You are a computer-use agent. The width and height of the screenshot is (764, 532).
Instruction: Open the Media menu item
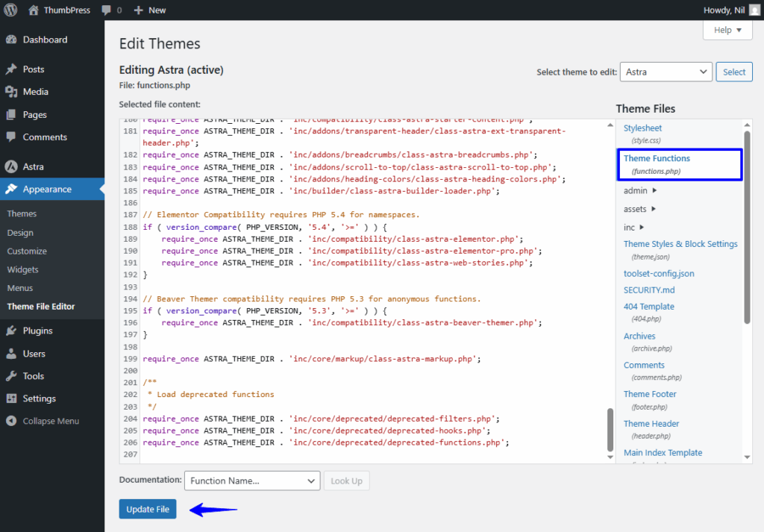click(52, 92)
